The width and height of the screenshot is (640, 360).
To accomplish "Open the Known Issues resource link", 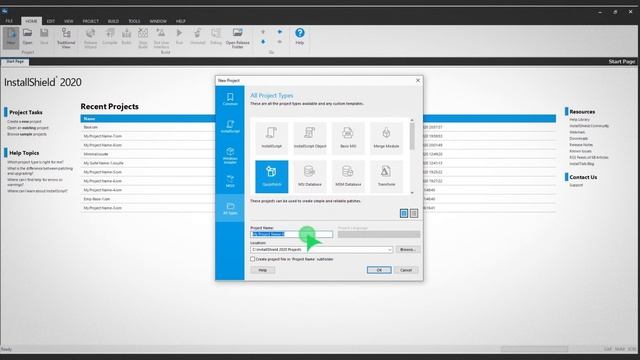I will click(x=580, y=151).
